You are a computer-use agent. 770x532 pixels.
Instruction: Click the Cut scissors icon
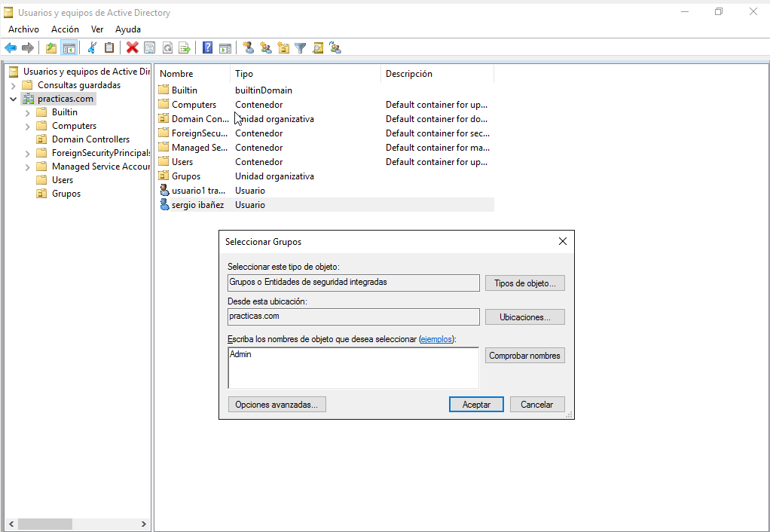pyautogui.click(x=92, y=48)
